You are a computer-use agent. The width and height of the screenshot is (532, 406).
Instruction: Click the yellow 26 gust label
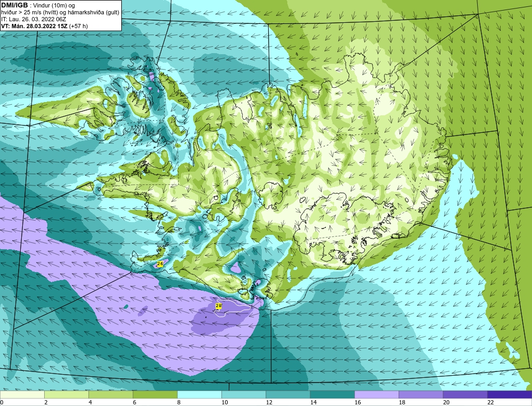(x=161, y=264)
